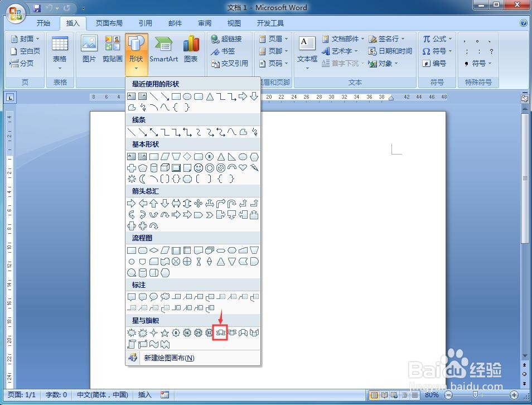
Task: Select the 16-point star shape
Action: [x=187, y=333]
